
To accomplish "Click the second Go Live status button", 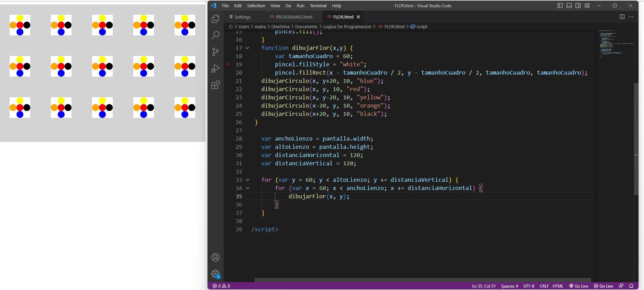I will [603, 286].
